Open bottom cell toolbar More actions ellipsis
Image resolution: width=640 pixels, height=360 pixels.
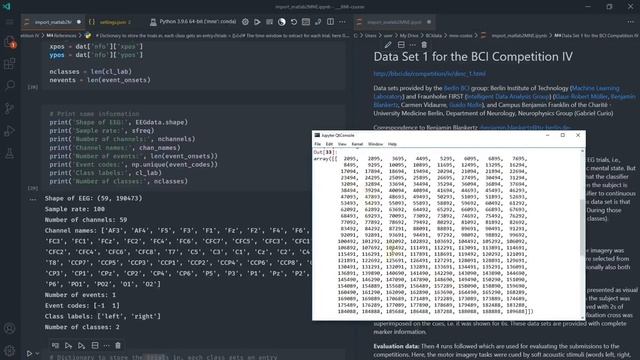click(106, 346)
